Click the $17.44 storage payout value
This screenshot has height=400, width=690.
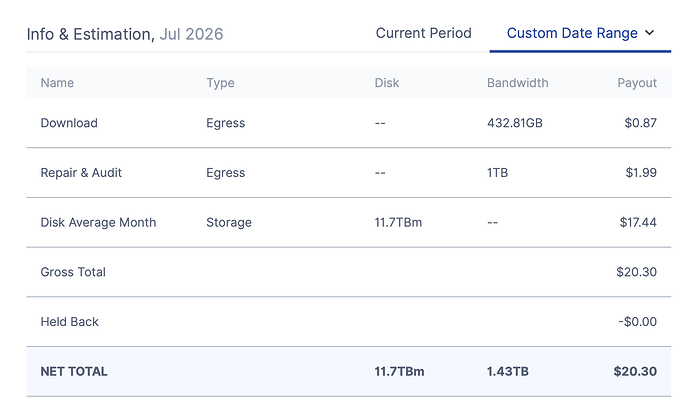[x=638, y=222]
